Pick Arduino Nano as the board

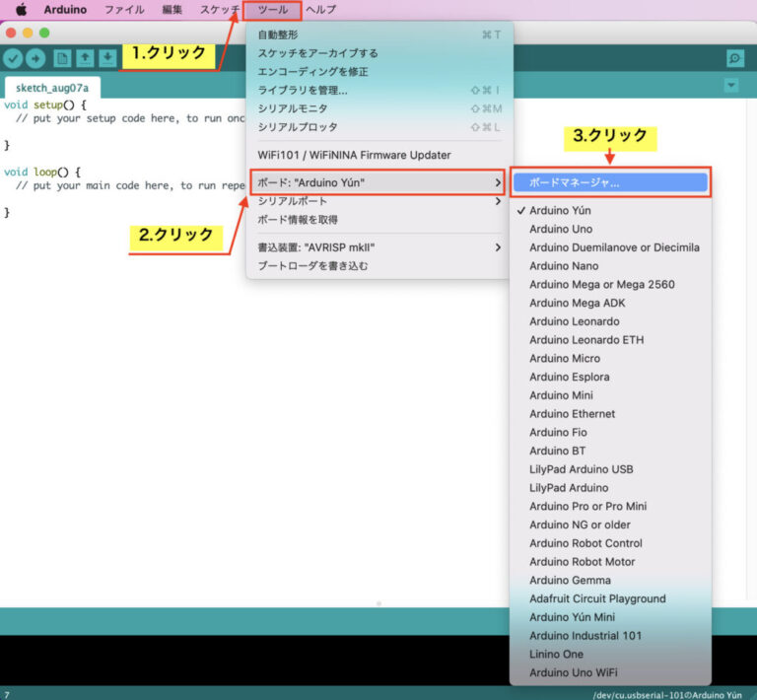(x=563, y=266)
